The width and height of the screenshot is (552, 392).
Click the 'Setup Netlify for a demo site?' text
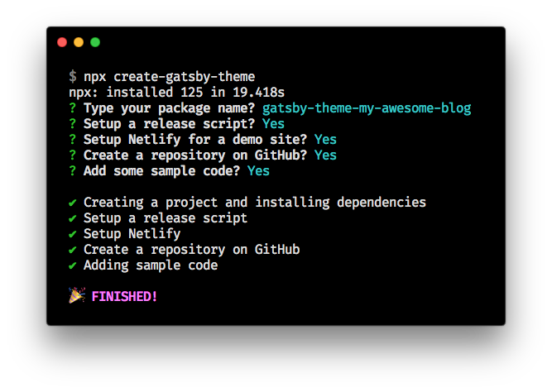[x=195, y=140]
